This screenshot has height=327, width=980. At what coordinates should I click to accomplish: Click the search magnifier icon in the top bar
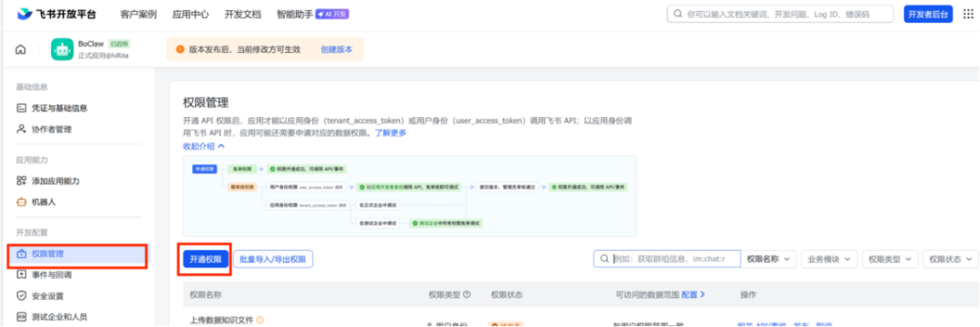pyautogui.click(x=678, y=14)
